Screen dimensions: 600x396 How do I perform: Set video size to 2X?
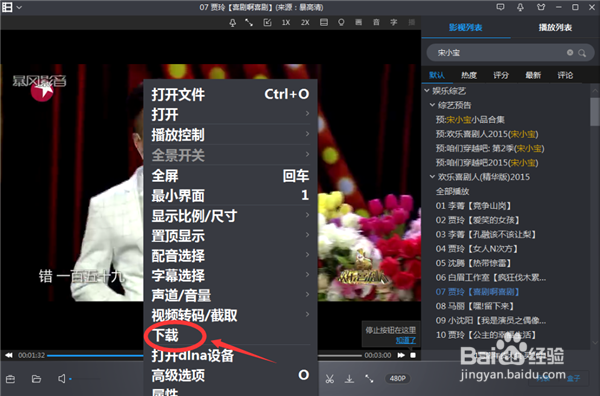[305, 23]
